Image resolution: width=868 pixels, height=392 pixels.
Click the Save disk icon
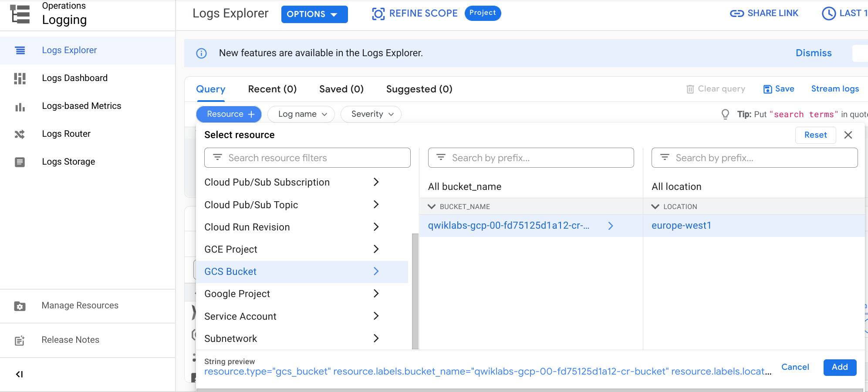coord(768,89)
